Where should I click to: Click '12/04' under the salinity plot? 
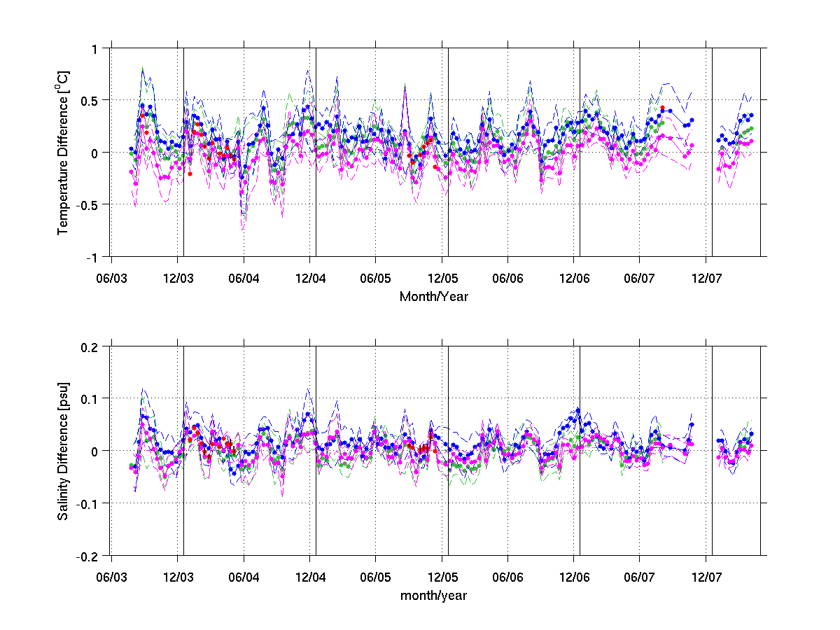[310, 577]
